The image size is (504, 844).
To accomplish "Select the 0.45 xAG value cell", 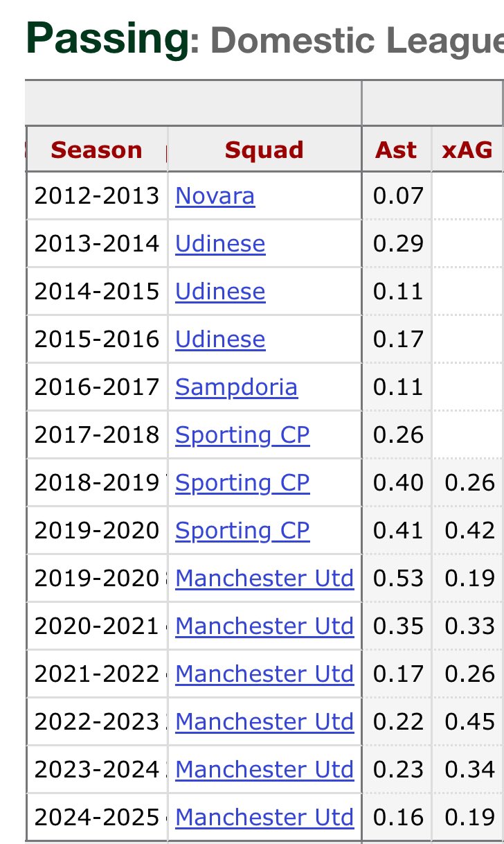I will point(469,722).
